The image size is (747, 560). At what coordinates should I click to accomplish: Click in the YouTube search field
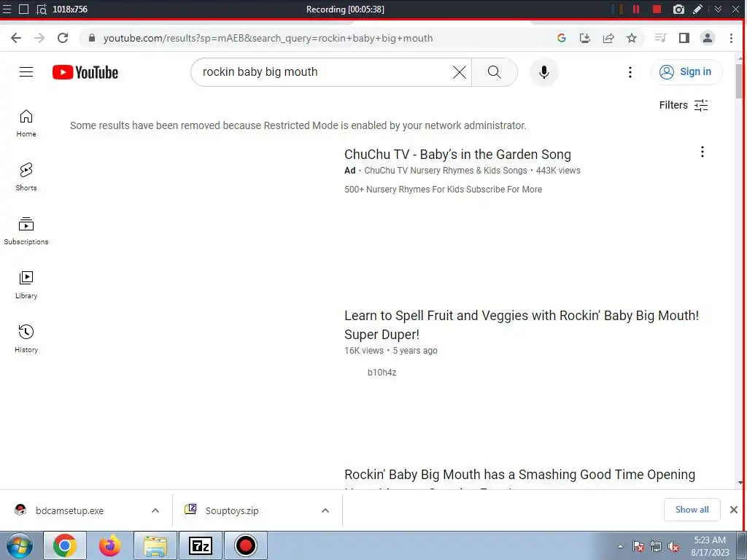click(324, 72)
